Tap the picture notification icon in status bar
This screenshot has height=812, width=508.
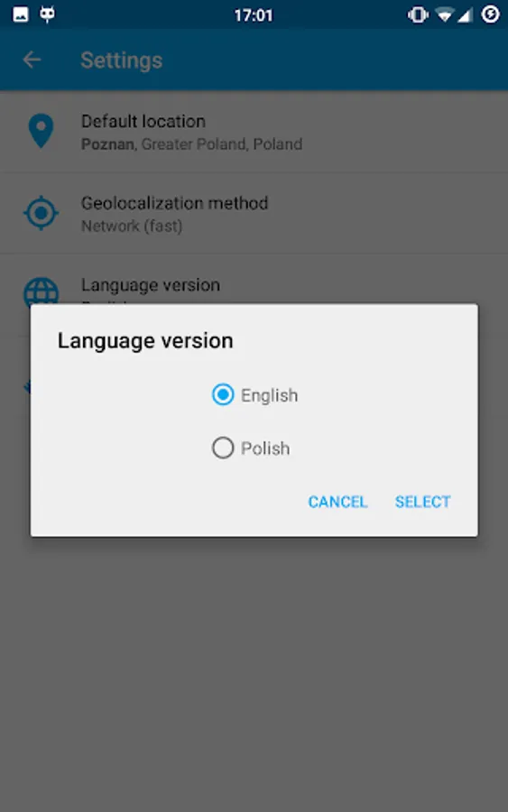[x=21, y=14]
